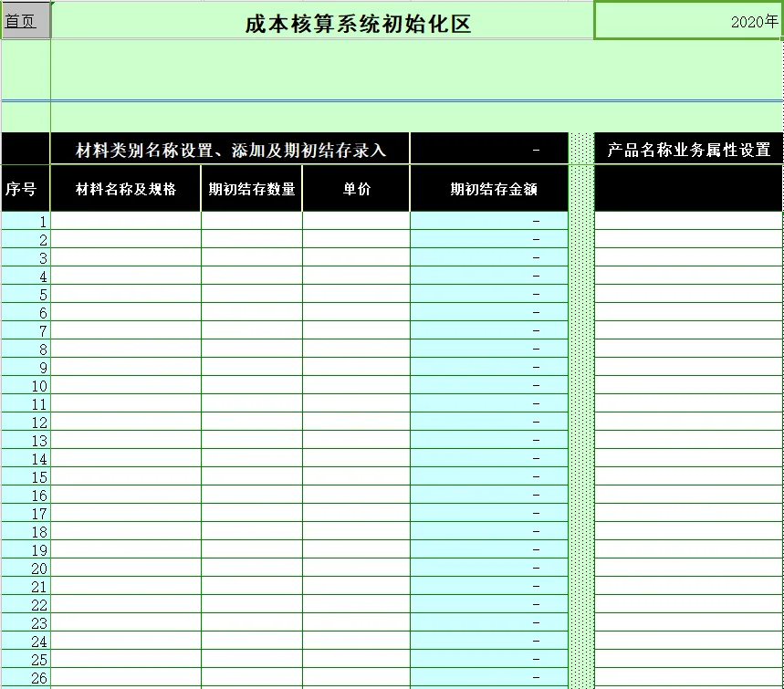Click the product name cell in row 1

point(688,221)
